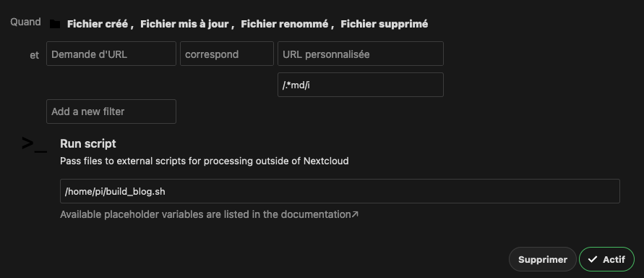This screenshot has width=644, height=278.
Task: Click the et label before filters
Action: tap(35, 55)
